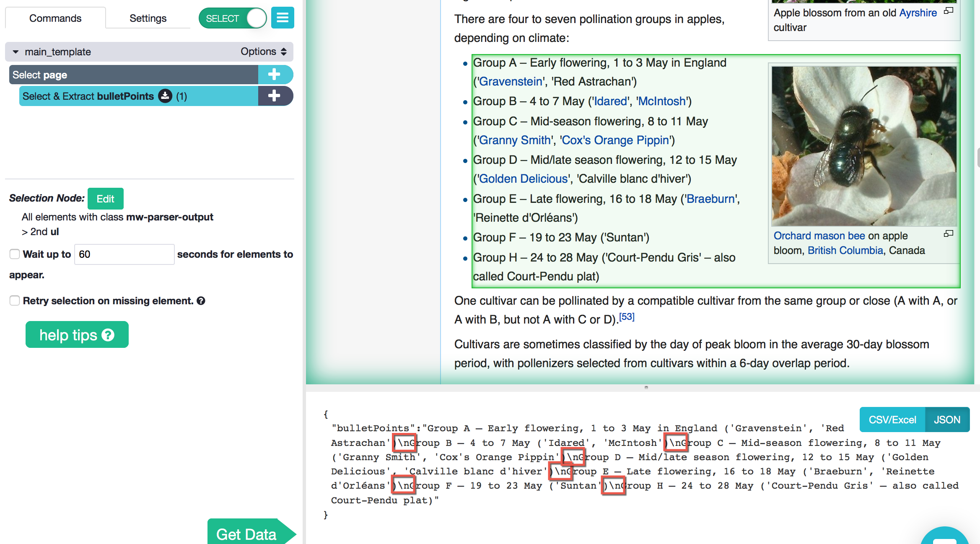Collapse the main_template triangle
This screenshot has width=980, height=544.
coord(16,52)
